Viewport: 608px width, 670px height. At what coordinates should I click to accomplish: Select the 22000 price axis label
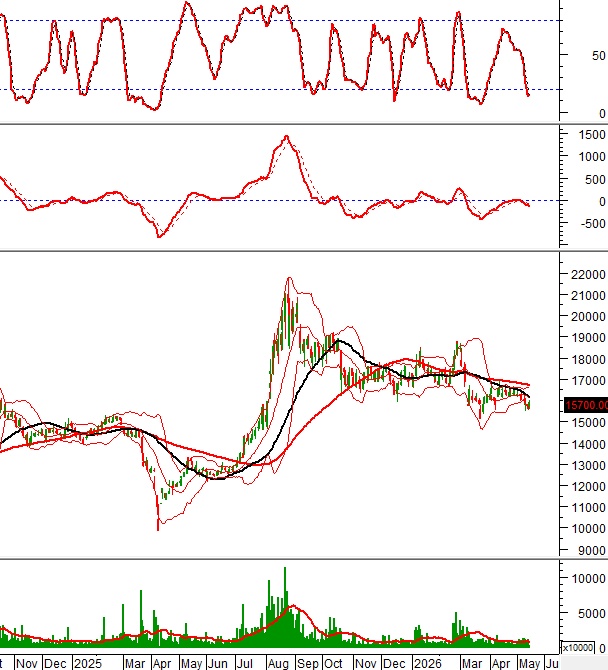click(x=588, y=275)
